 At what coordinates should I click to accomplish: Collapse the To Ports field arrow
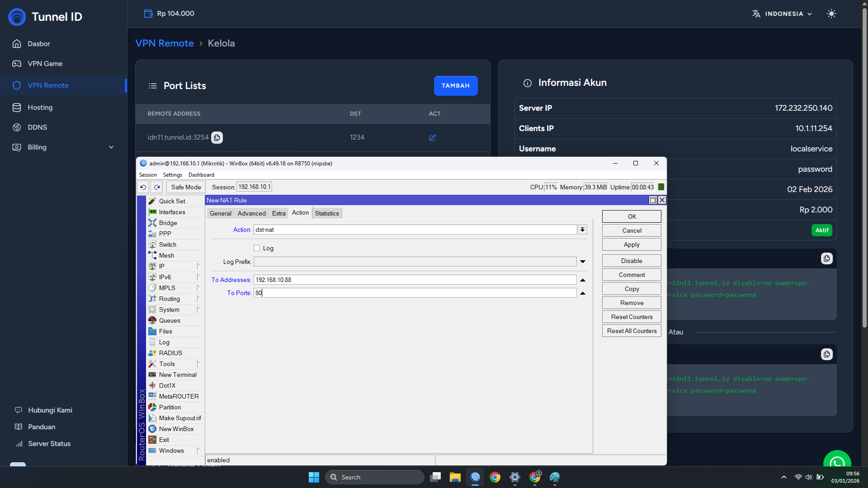tap(583, 293)
